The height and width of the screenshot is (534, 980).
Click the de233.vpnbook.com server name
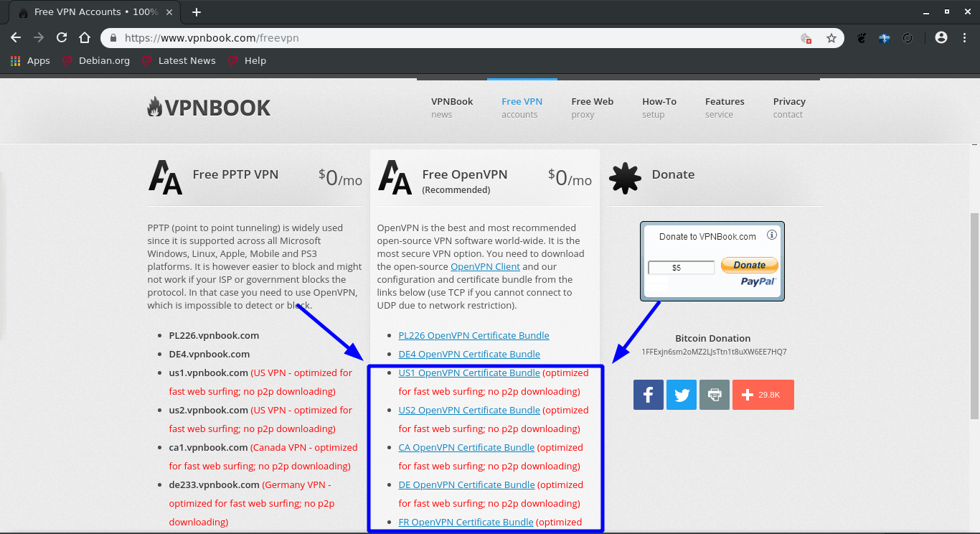[x=214, y=484]
